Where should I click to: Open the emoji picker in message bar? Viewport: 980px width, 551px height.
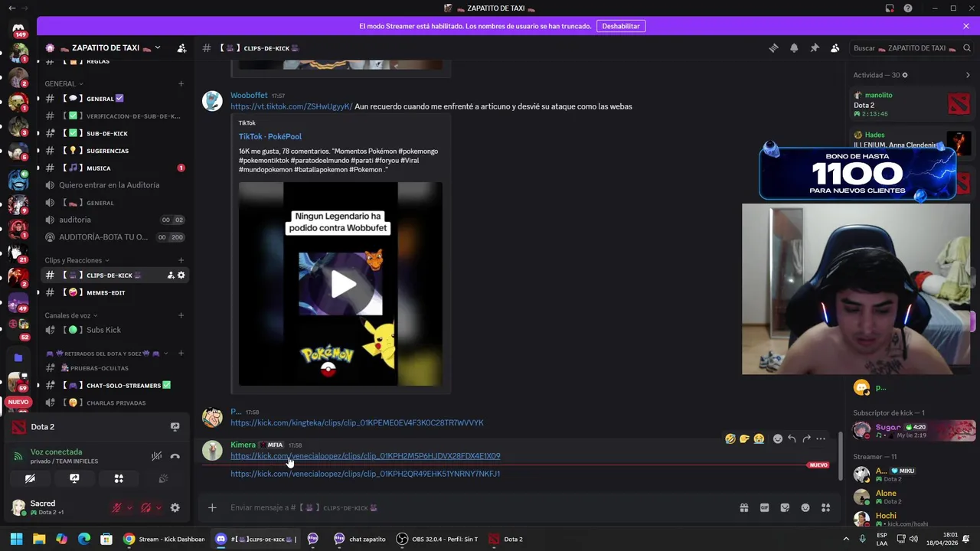(805, 507)
